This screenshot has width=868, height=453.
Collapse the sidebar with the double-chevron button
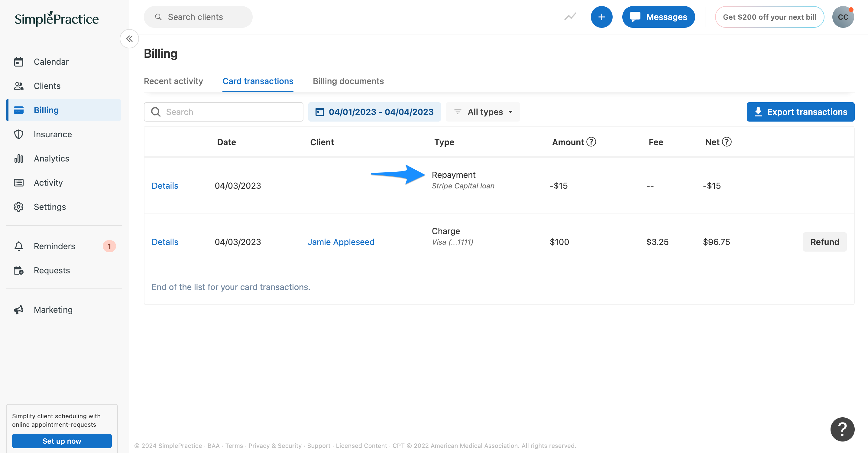(x=129, y=39)
